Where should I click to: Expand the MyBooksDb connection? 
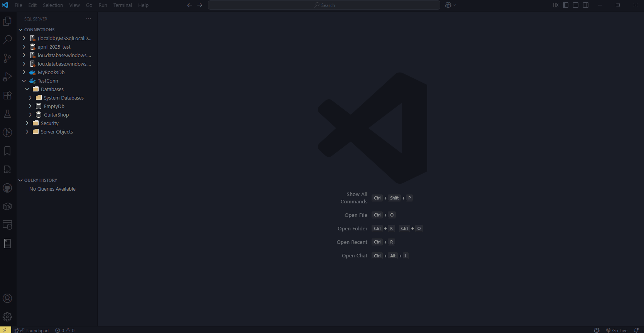pos(24,72)
